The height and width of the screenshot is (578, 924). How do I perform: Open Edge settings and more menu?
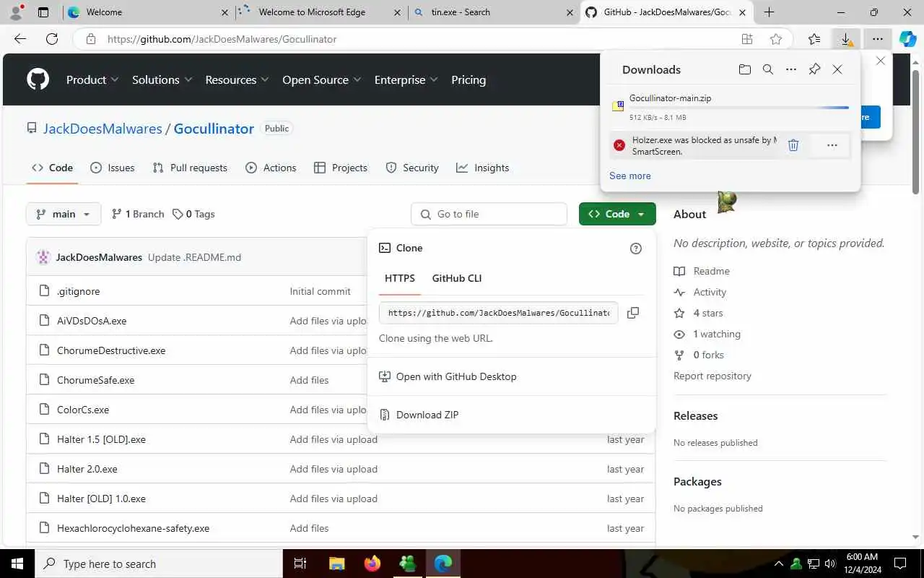point(877,39)
